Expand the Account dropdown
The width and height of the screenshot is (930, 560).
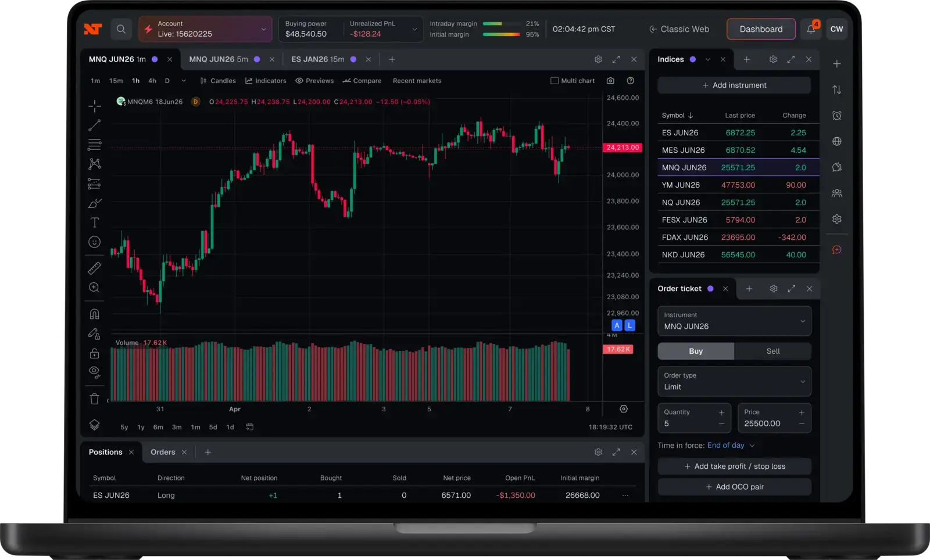[x=205, y=29]
